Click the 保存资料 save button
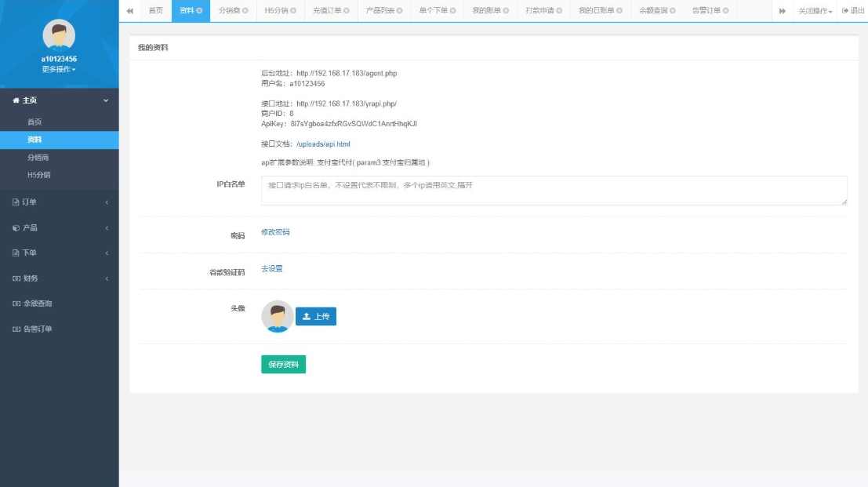 [x=283, y=365]
